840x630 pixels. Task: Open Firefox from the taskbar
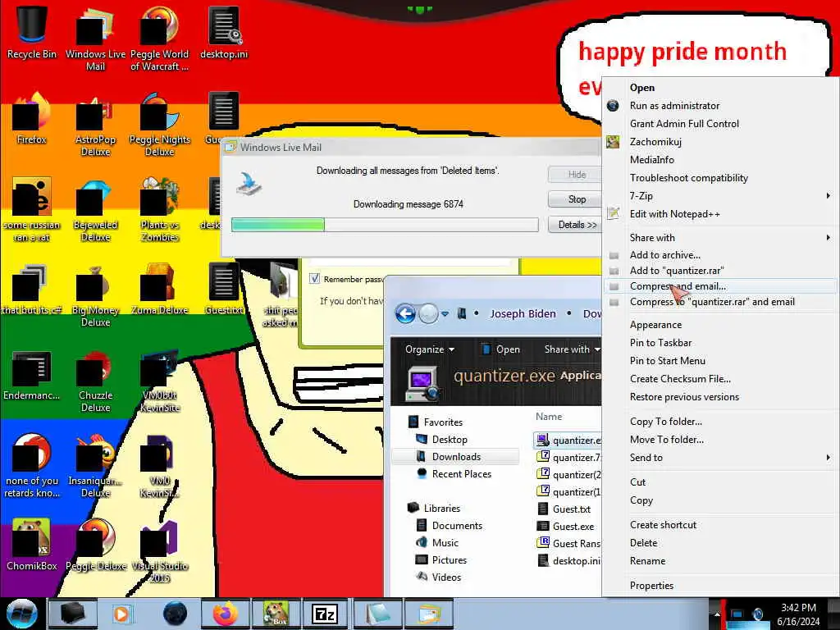coord(226,614)
